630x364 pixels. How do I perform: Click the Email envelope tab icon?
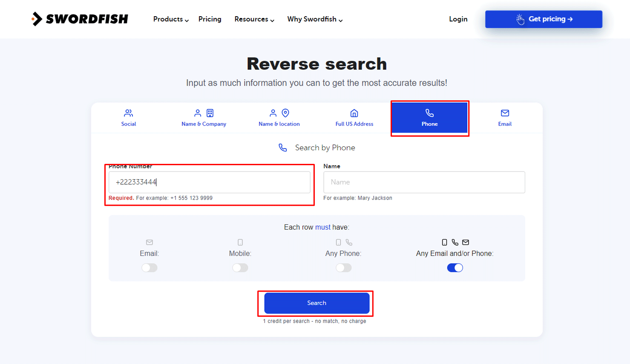click(504, 113)
